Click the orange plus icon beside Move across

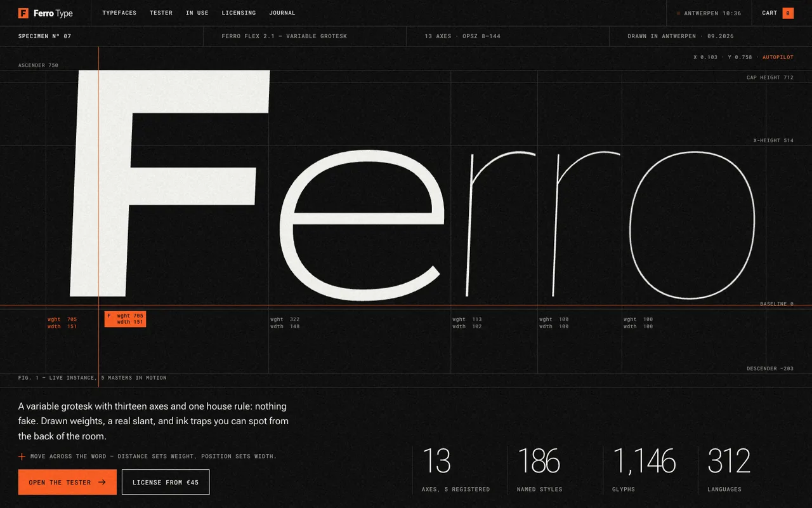click(22, 456)
